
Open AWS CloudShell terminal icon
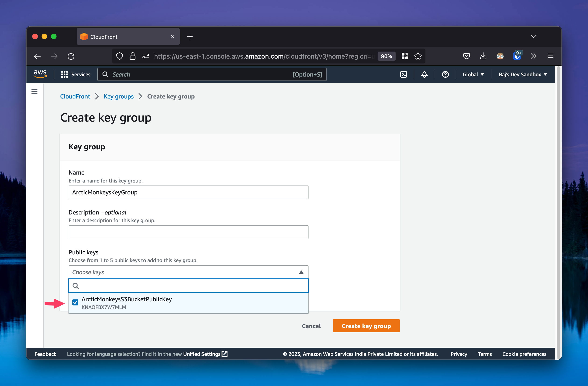click(404, 74)
